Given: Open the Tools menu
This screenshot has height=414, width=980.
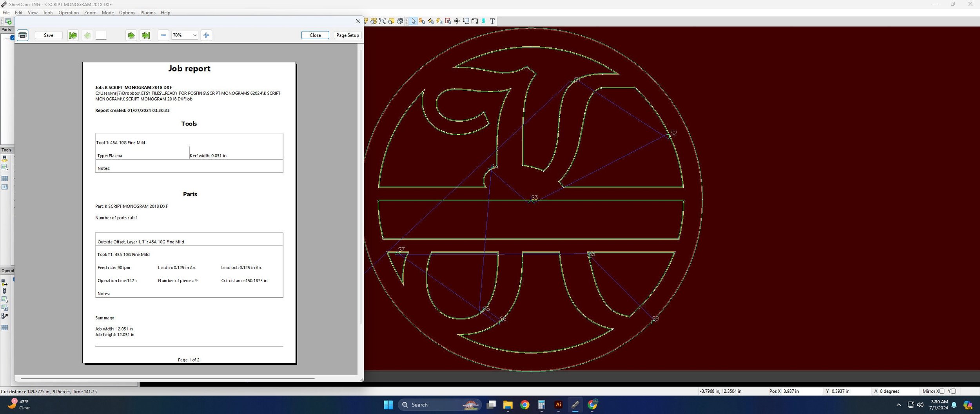Looking at the screenshot, I should tap(48, 13).
